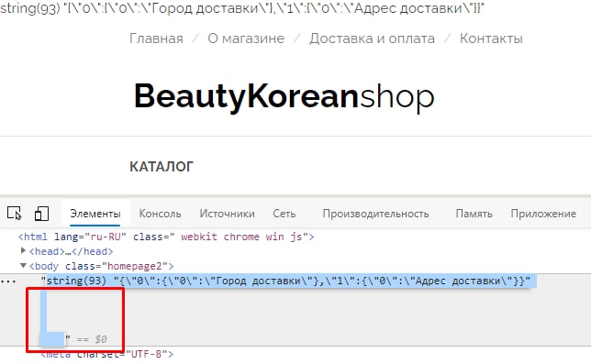This screenshot has width=591, height=364.
Task: Click the BeautyKoreanshop logo
Action: click(x=284, y=97)
